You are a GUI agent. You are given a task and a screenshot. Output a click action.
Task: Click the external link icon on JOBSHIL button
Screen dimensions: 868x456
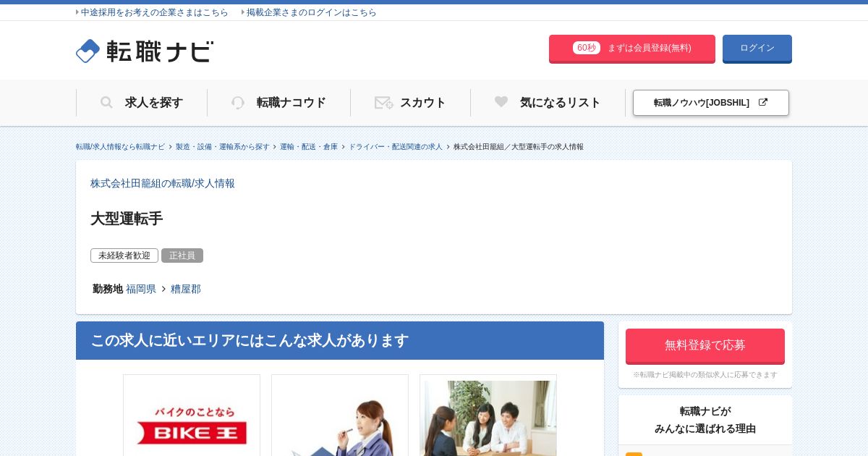(x=762, y=102)
